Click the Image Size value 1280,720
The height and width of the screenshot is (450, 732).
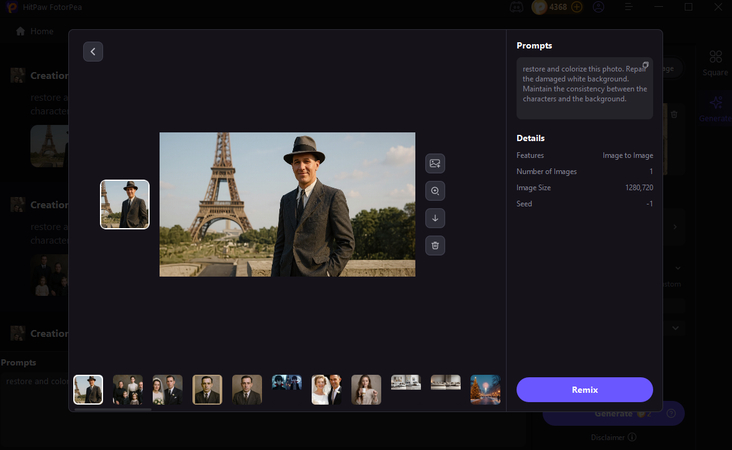pyautogui.click(x=639, y=188)
